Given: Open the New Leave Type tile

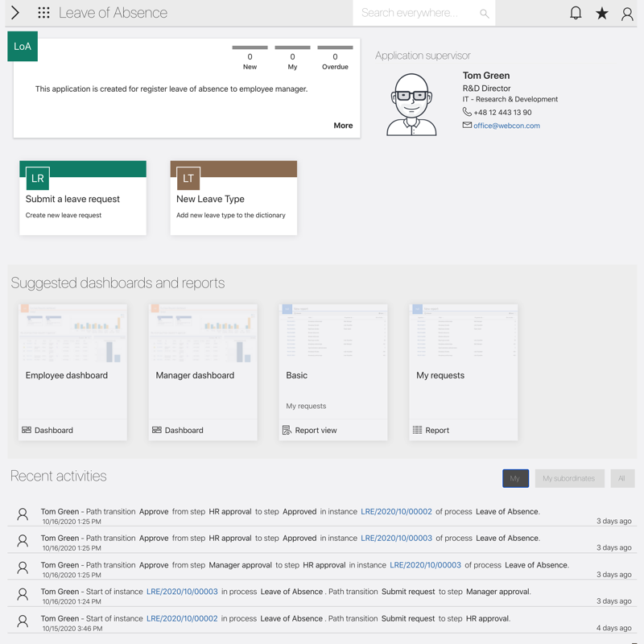Looking at the screenshot, I should click(x=233, y=198).
